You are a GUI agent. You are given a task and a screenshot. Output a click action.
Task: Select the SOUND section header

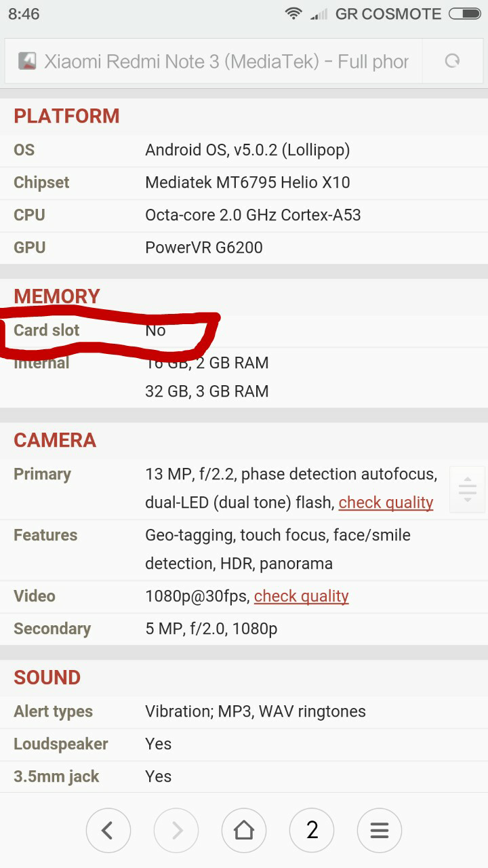point(47,677)
